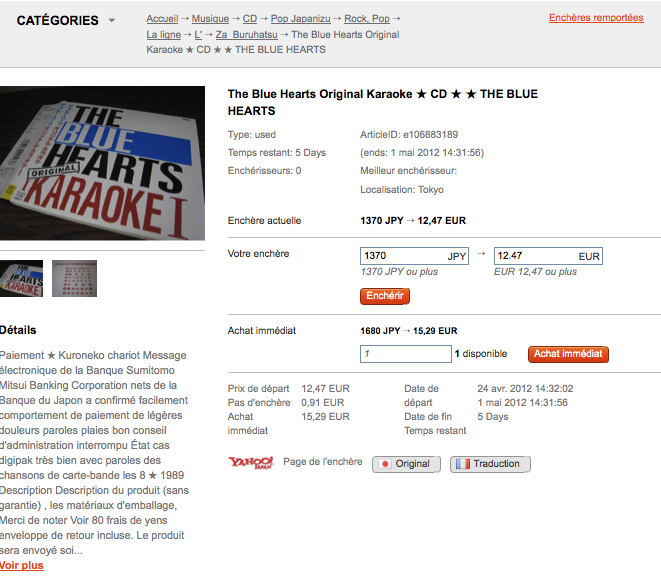The width and height of the screenshot is (661, 583).
Task: Select the first album cover thumbnail
Action: point(21,278)
